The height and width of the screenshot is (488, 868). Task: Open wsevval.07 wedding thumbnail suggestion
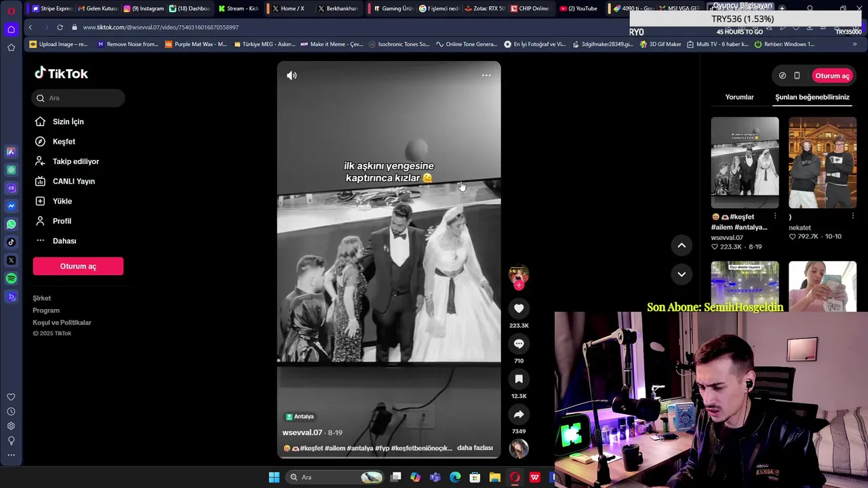tap(745, 163)
